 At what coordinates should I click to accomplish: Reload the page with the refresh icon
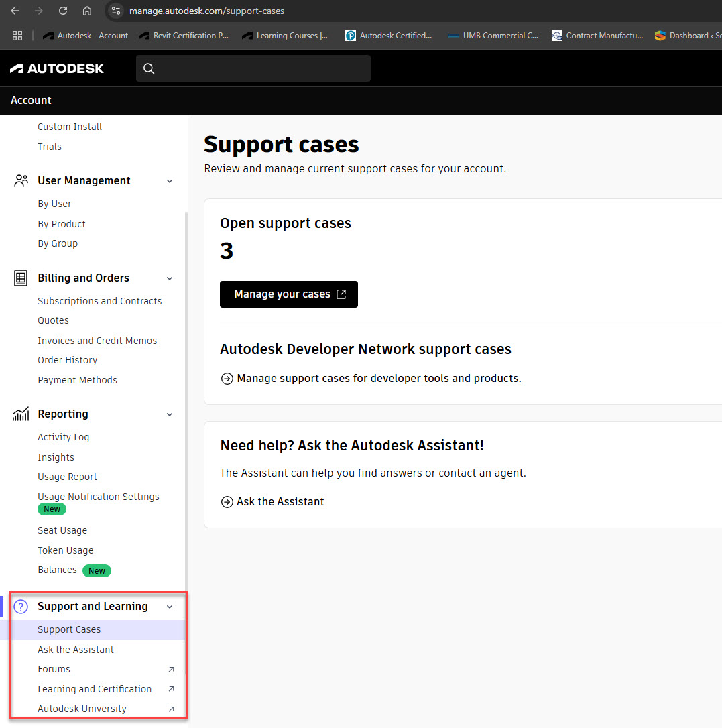(63, 11)
